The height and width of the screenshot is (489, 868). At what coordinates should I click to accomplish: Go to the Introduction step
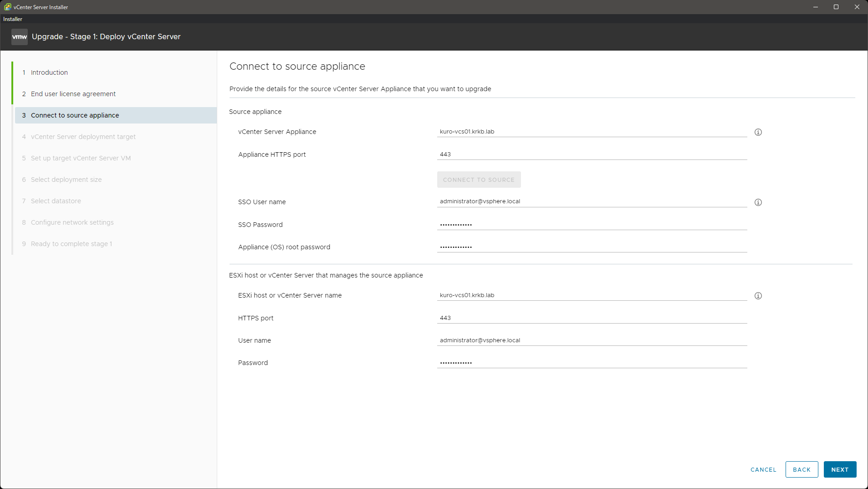pos(49,72)
